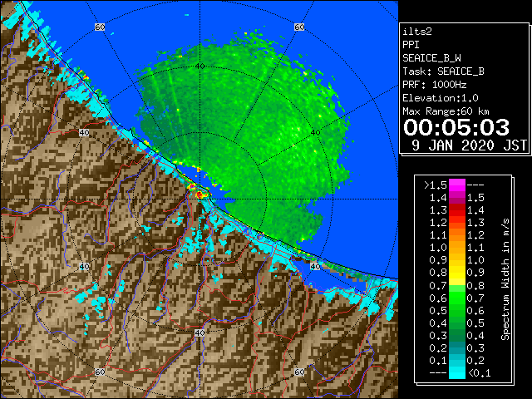Click the '>1.5' legend label

[436, 185]
